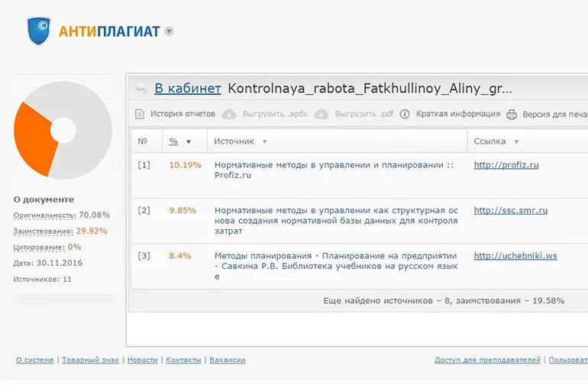Open Новости footer link
The image size is (588, 391).
click(143, 360)
